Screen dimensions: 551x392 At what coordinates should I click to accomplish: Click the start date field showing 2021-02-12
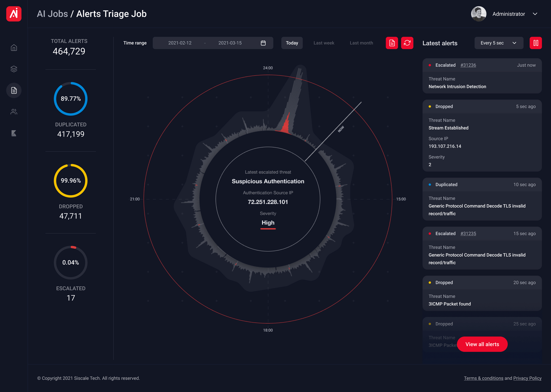179,43
